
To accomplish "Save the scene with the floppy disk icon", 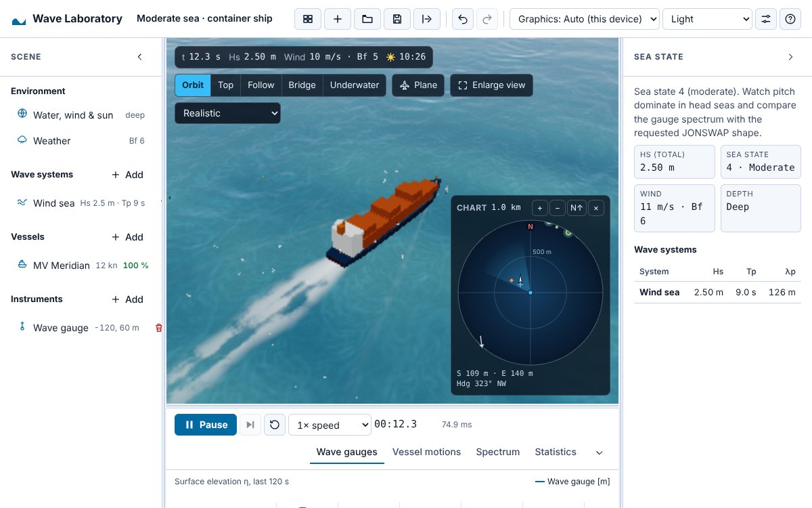I will coord(397,19).
